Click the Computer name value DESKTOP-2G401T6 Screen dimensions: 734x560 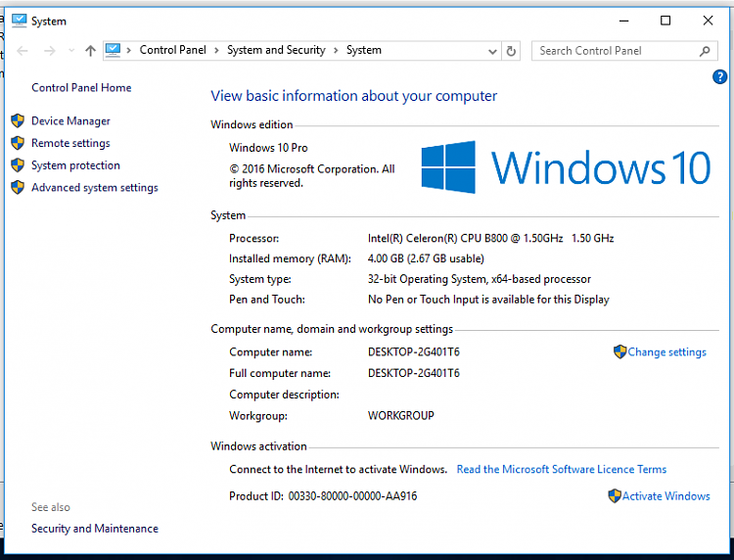point(414,351)
